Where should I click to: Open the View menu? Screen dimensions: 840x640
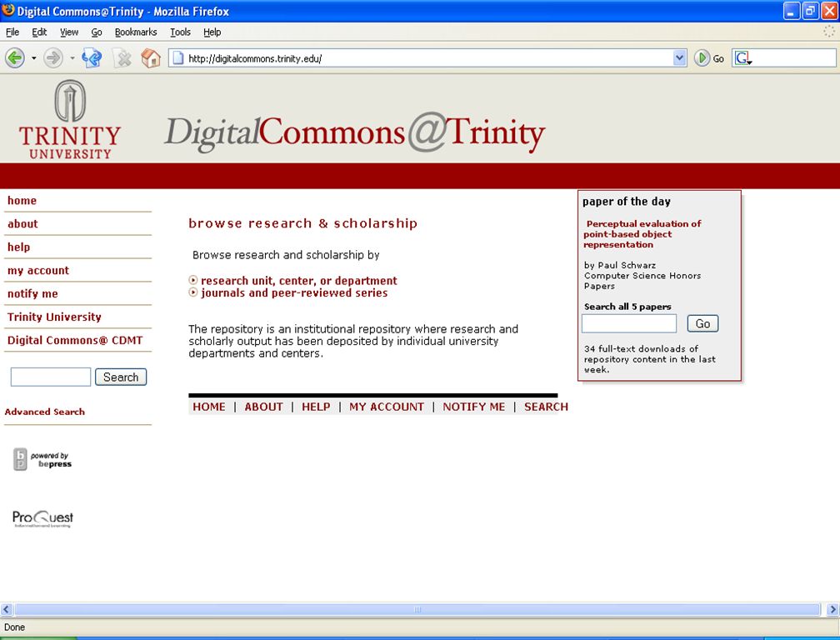coord(69,32)
